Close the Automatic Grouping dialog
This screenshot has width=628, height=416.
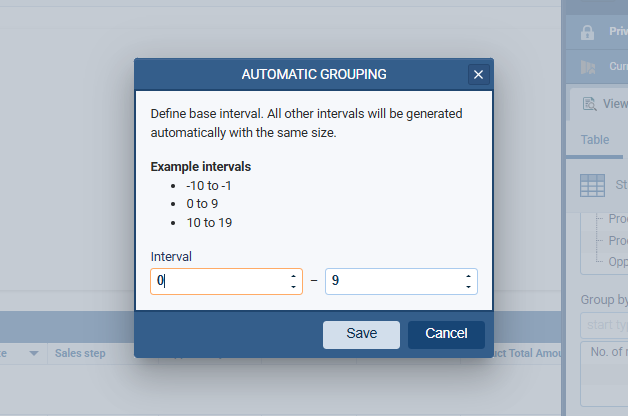[x=478, y=74]
